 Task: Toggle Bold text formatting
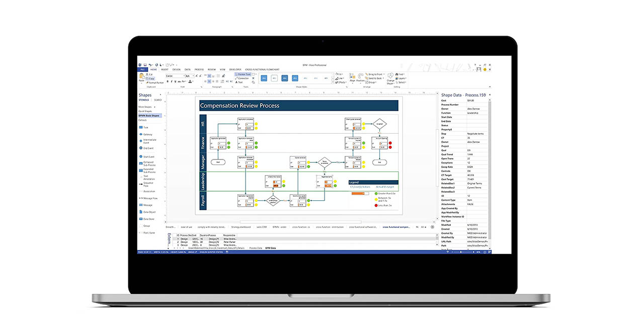[168, 81]
